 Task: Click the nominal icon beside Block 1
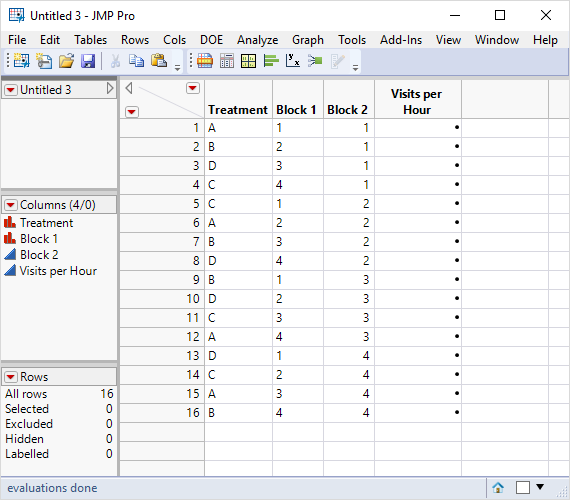tap(10, 238)
